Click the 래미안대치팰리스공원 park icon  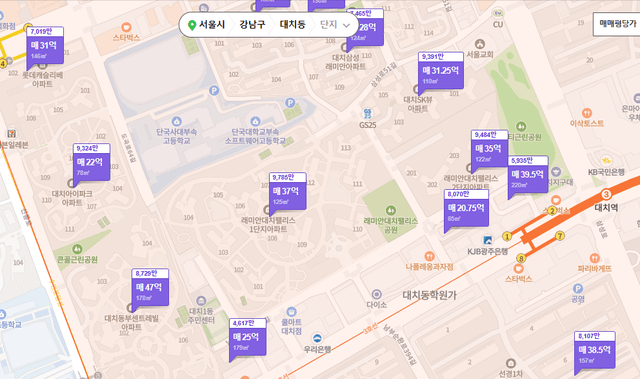pos(391,211)
